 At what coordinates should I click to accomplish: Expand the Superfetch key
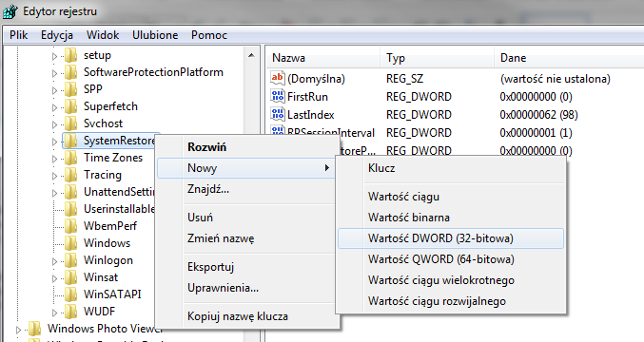[54, 107]
